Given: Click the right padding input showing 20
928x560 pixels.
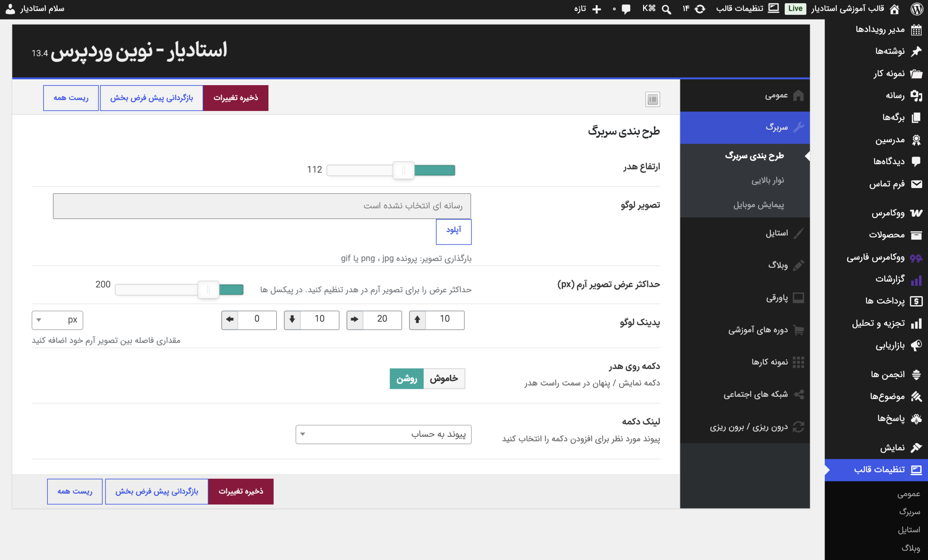Looking at the screenshot, I should (x=382, y=320).
